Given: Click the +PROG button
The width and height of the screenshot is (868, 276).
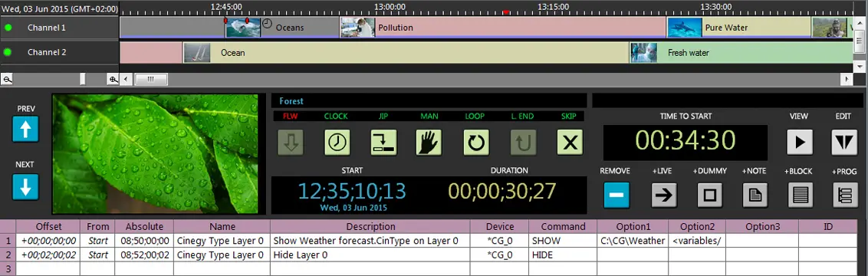Looking at the screenshot, I should [845, 195].
